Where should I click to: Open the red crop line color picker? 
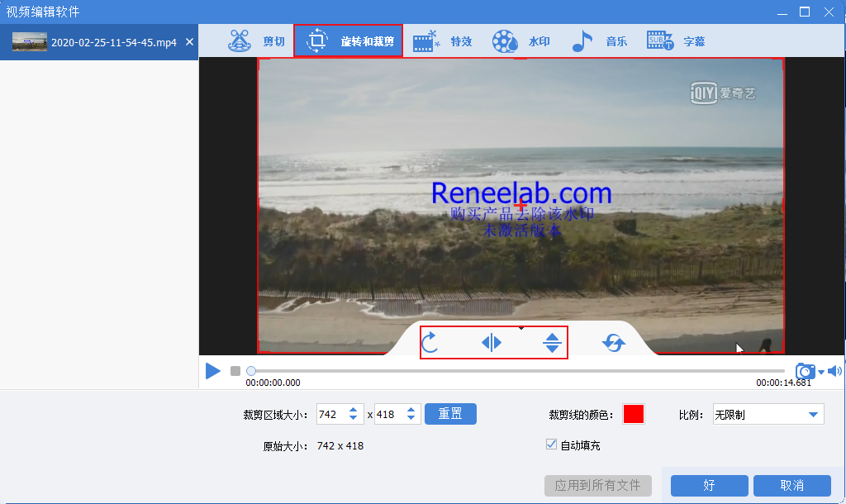pyautogui.click(x=634, y=414)
